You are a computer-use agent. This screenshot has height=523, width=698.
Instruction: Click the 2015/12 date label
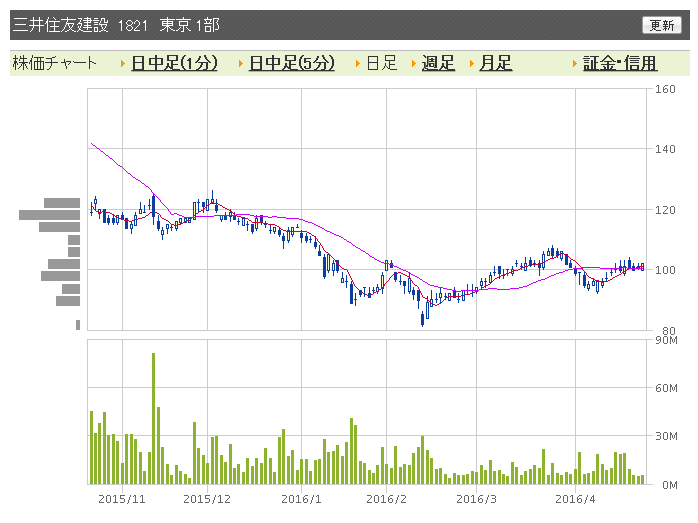point(207,499)
